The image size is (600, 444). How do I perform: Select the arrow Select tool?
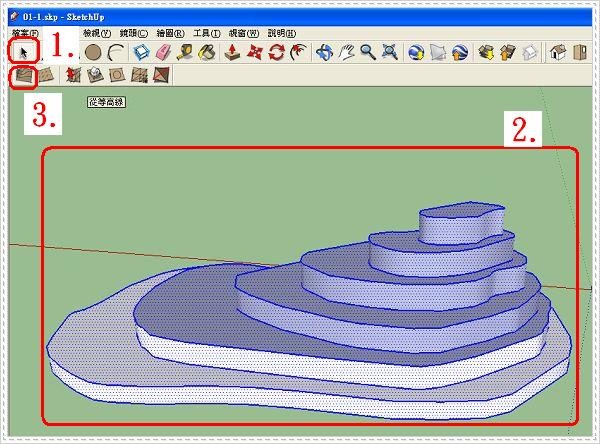tap(22, 49)
